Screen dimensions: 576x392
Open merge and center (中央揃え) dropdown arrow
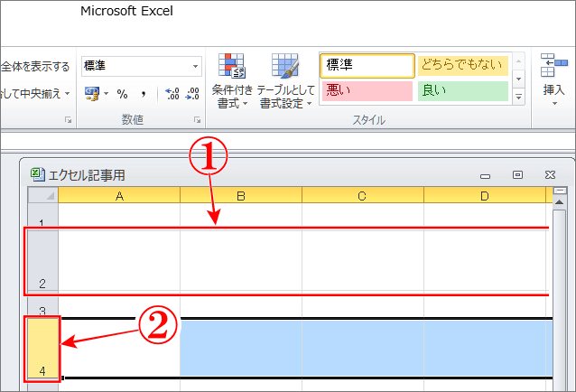[x=68, y=93]
